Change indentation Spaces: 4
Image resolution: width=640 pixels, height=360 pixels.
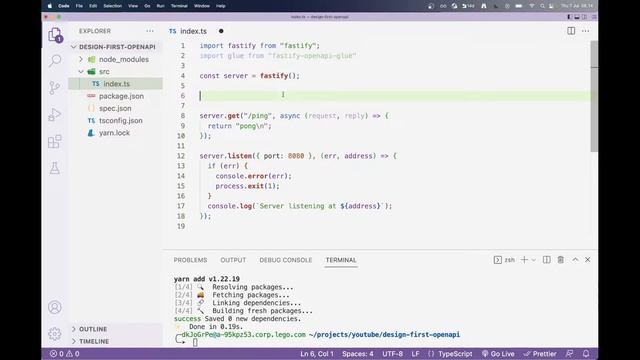pyautogui.click(x=358, y=354)
